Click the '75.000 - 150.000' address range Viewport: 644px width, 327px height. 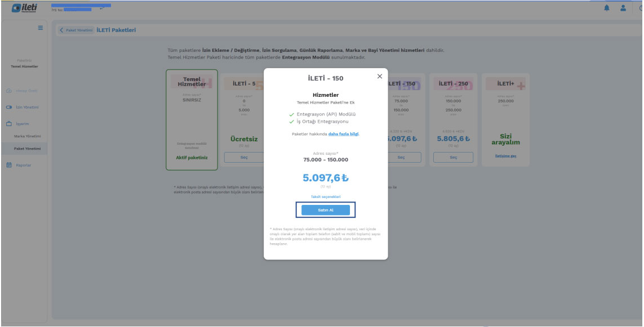pos(326,160)
